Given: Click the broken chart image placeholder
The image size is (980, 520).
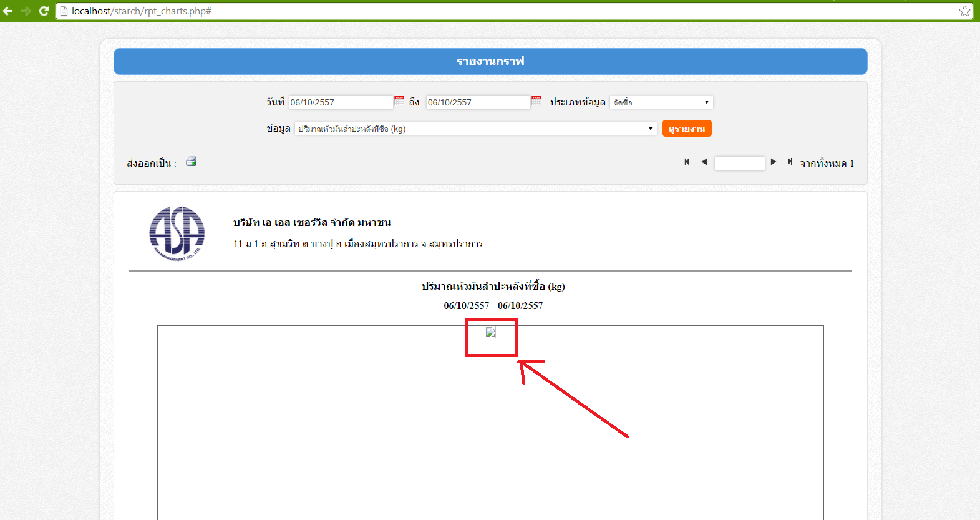Looking at the screenshot, I should click(490, 332).
